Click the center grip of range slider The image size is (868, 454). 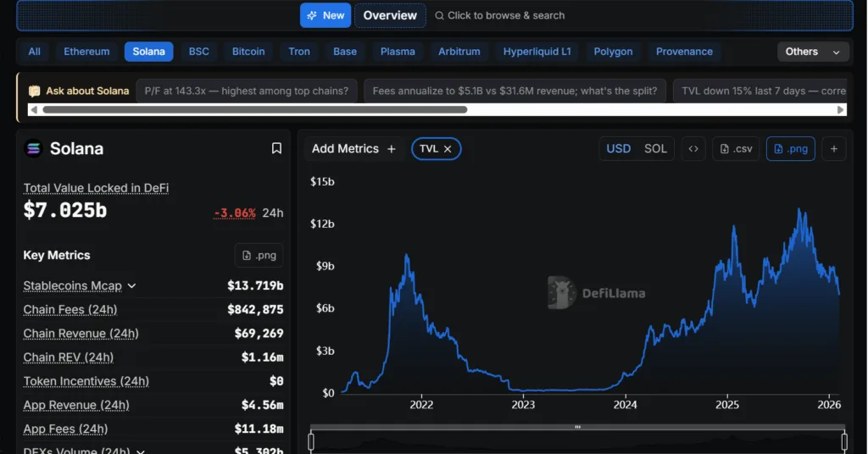click(x=577, y=427)
